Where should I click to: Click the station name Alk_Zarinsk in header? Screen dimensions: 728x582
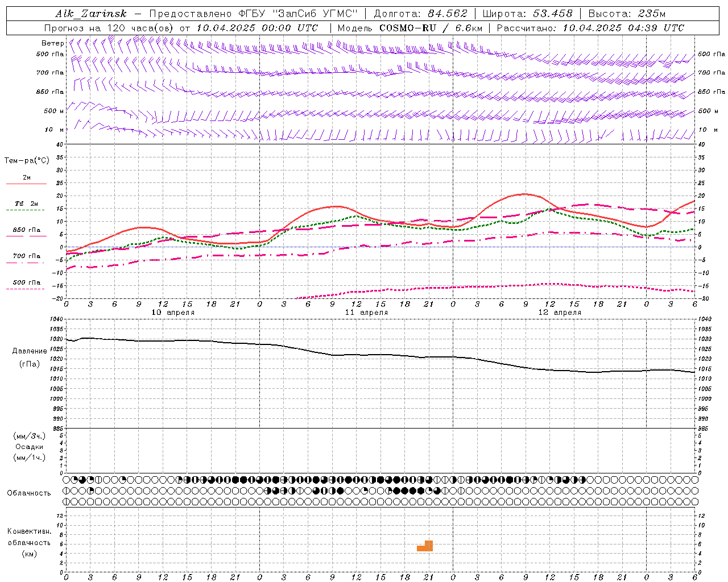(91, 14)
